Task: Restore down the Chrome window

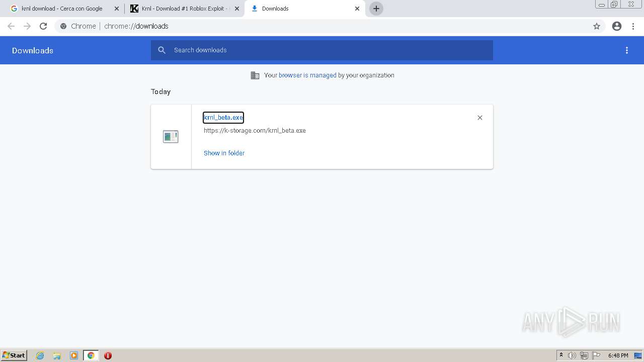Action: (x=614, y=5)
